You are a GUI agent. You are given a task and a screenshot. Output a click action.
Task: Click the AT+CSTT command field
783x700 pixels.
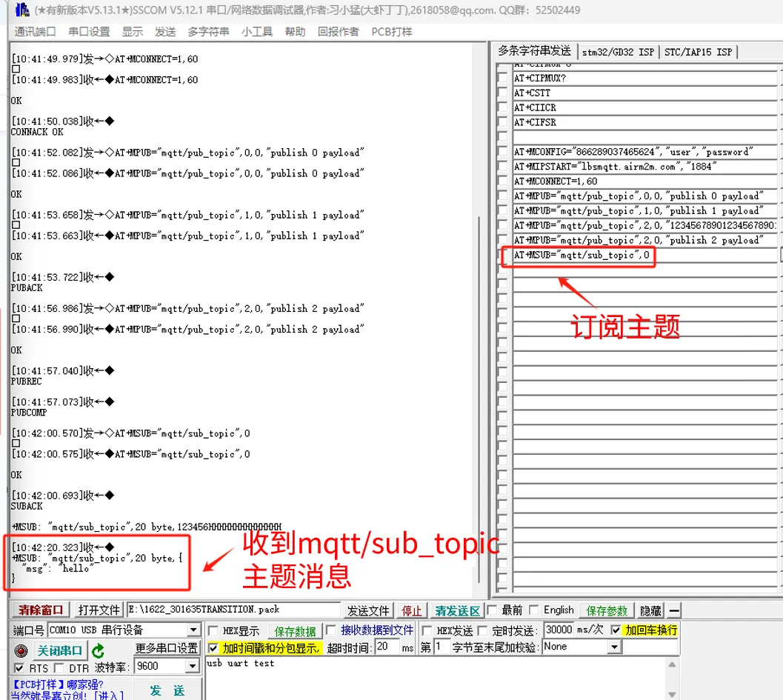click(x=644, y=93)
